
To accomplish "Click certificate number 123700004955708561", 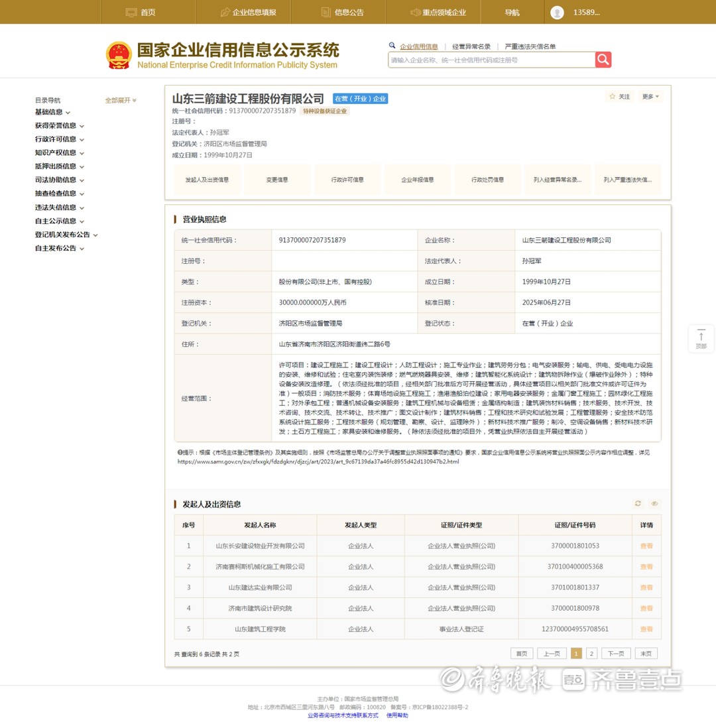I will [x=575, y=629].
